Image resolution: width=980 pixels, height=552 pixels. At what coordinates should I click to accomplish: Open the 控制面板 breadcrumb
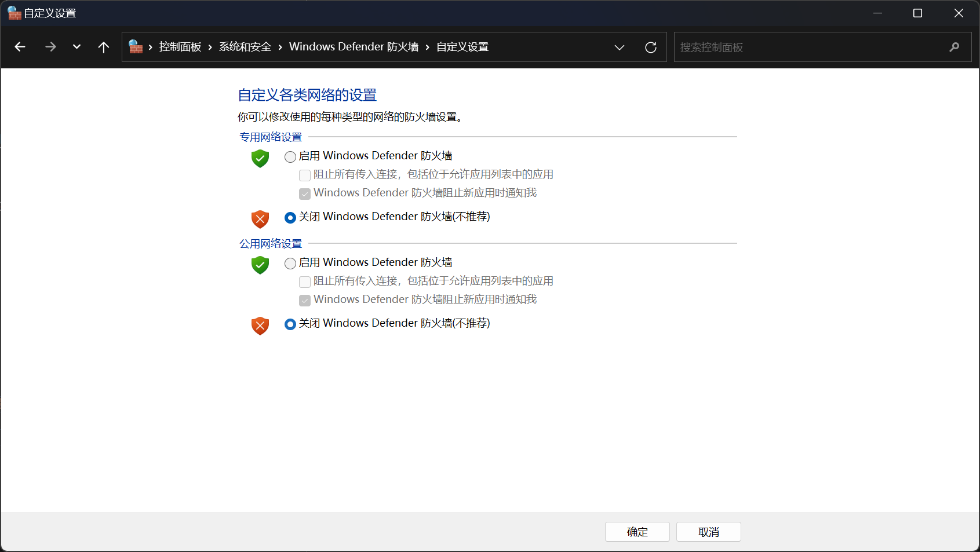(180, 47)
